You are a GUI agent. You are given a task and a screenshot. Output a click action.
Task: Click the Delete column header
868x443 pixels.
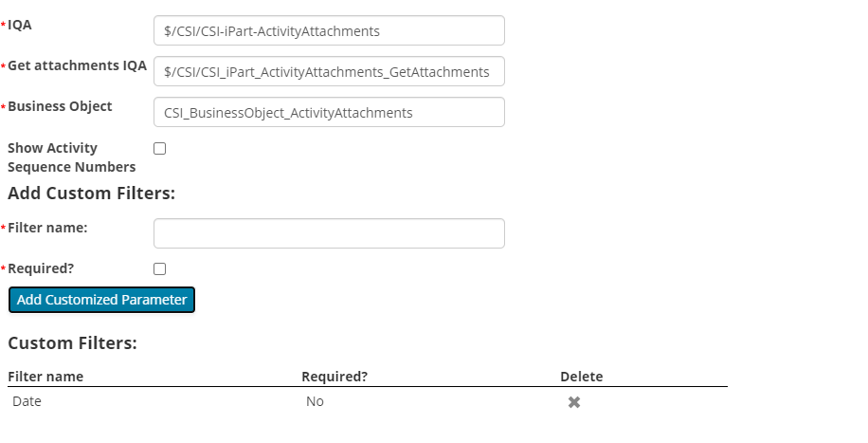click(581, 377)
